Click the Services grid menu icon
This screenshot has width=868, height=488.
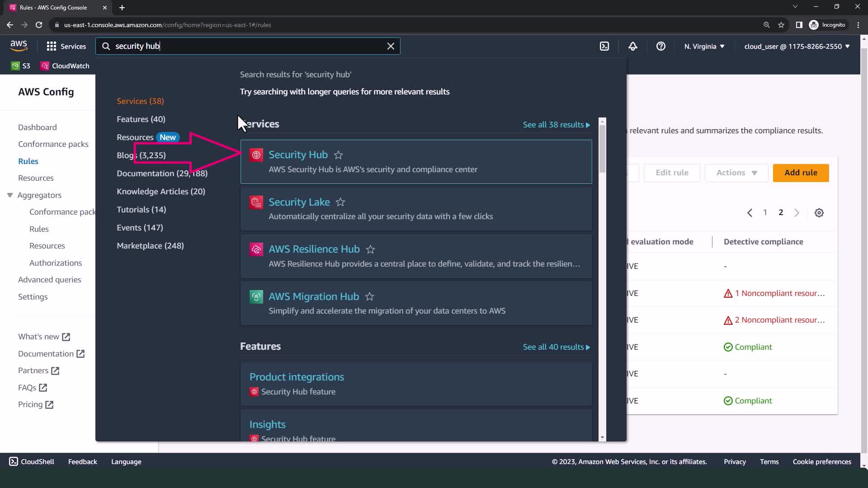pyautogui.click(x=52, y=46)
